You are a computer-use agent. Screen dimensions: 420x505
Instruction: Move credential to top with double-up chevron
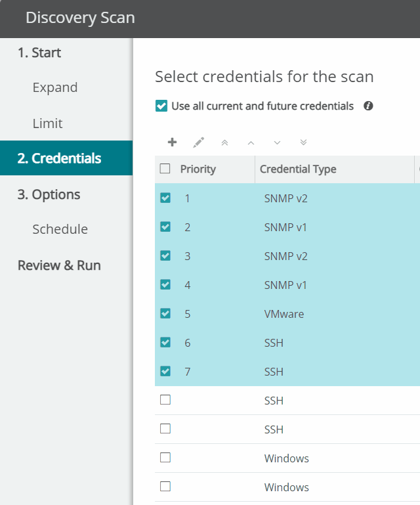coord(224,143)
